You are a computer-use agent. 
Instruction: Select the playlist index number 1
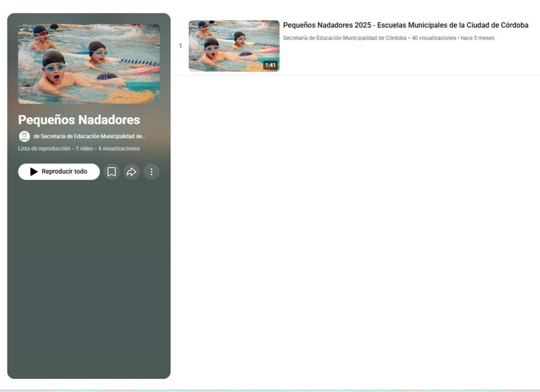pyautogui.click(x=180, y=46)
